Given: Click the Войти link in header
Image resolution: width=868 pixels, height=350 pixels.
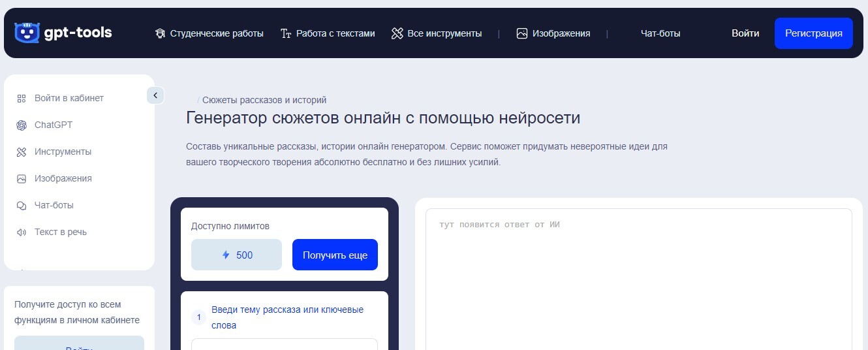Looking at the screenshot, I should click(745, 33).
